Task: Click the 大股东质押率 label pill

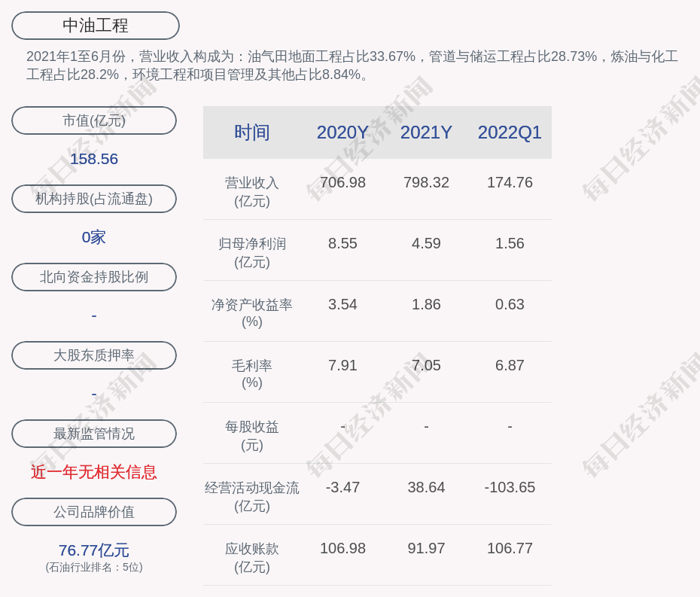Action: pyautogui.click(x=94, y=355)
